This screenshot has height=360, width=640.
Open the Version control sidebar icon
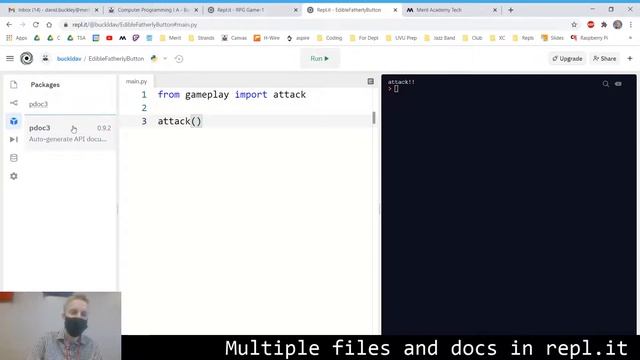[13, 103]
